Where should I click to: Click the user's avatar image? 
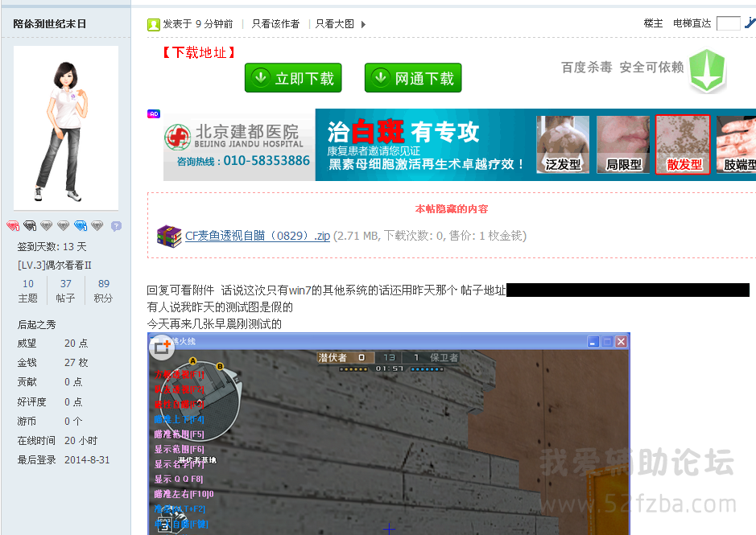(x=66, y=128)
